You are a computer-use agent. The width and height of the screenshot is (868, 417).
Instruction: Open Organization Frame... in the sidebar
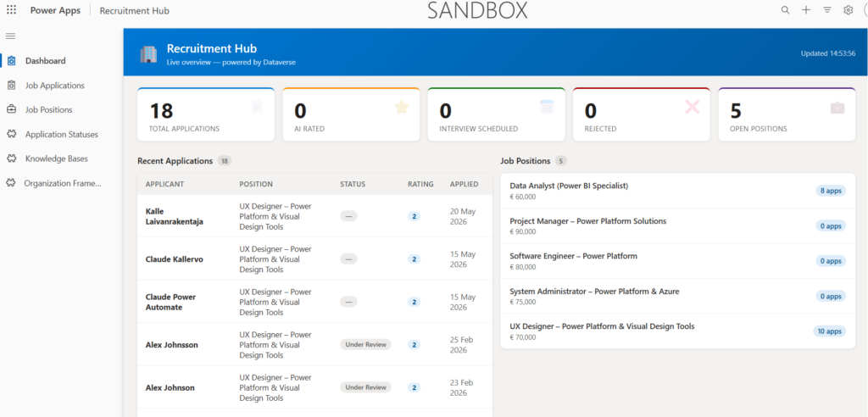pos(62,183)
